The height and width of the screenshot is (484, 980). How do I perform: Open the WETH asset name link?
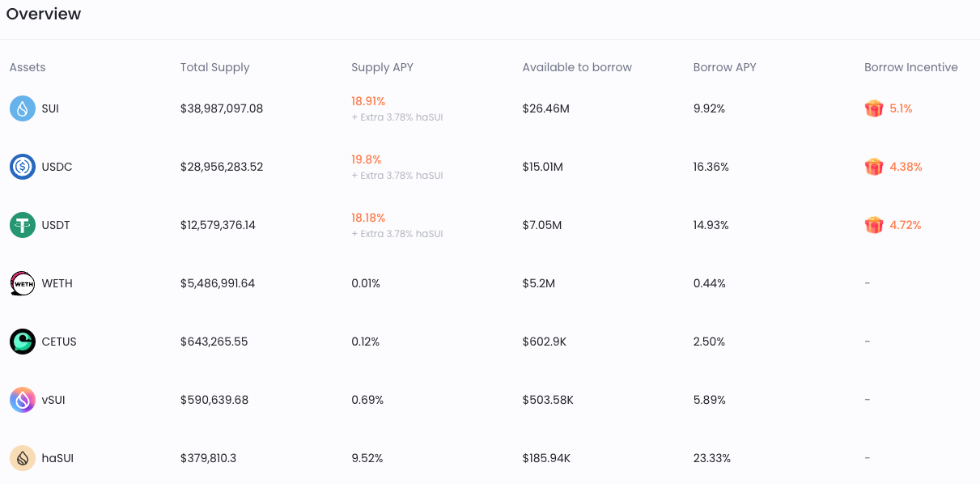57,283
